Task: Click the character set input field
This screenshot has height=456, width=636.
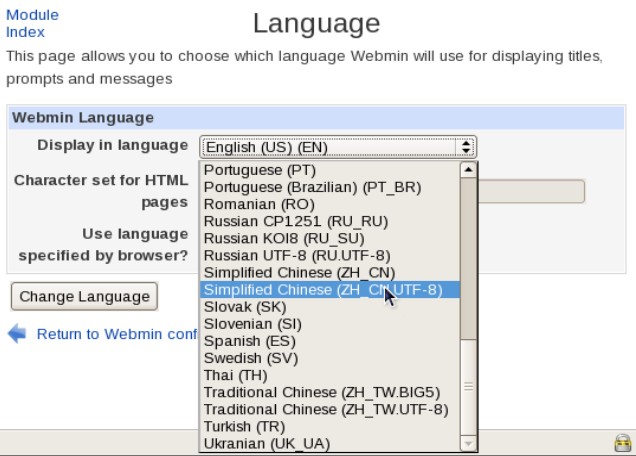Action: (531, 191)
